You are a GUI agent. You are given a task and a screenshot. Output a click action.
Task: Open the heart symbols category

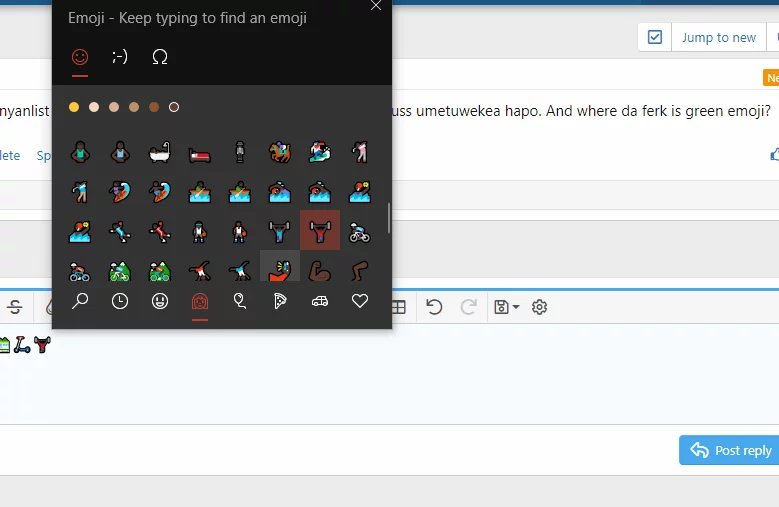[360, 301]
